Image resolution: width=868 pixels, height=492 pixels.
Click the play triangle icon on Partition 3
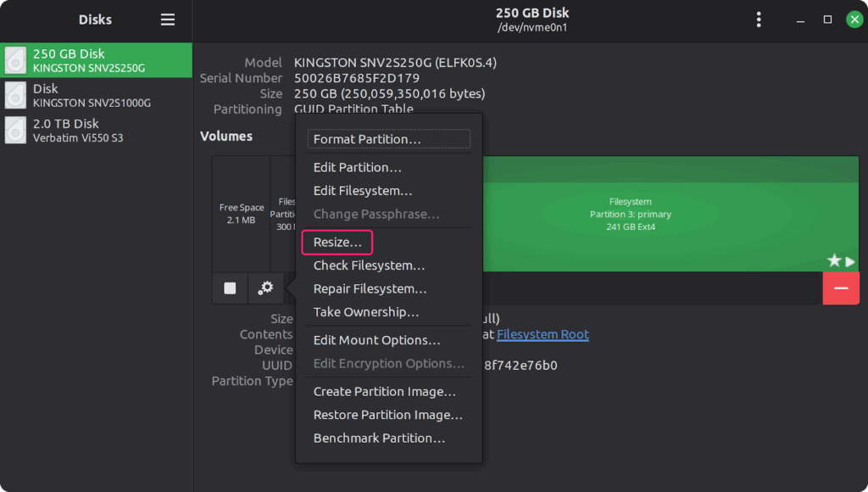click(850, 261)
